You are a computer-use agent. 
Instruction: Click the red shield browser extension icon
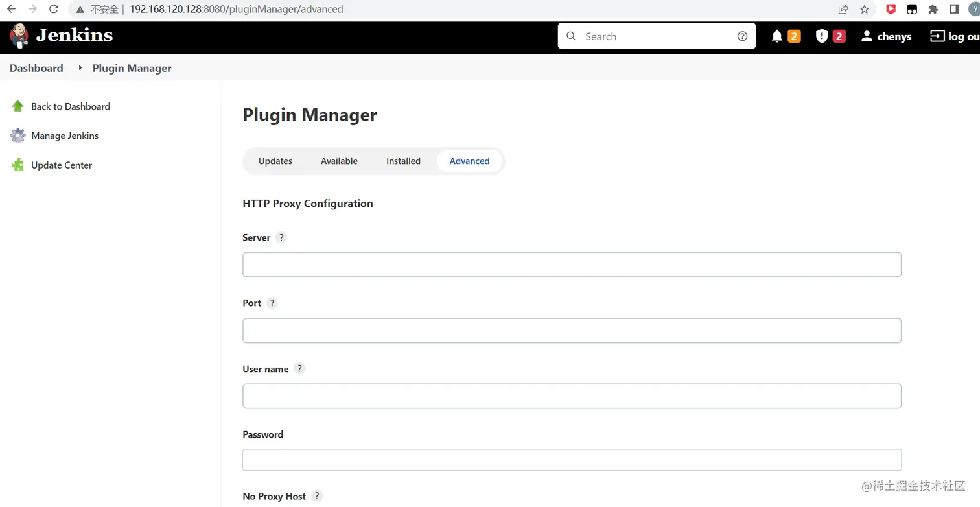pyautogui.click(x=891, y=9)
